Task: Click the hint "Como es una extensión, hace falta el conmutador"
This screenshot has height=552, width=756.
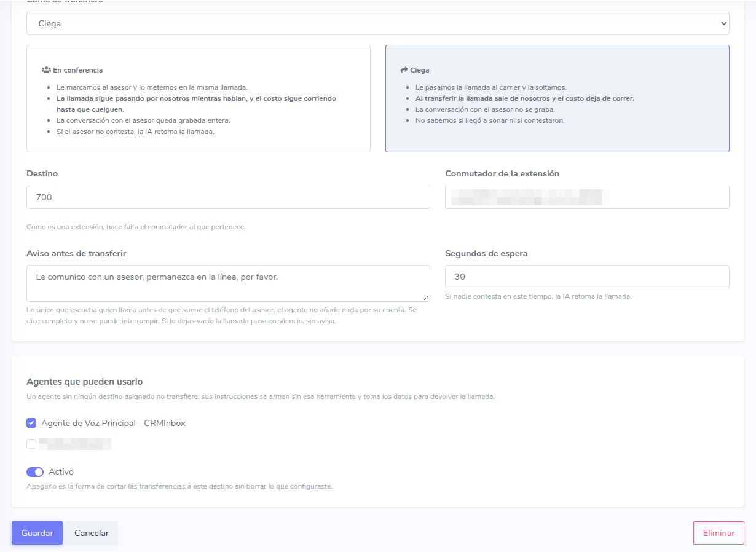Action: click(x=136, y=227)
